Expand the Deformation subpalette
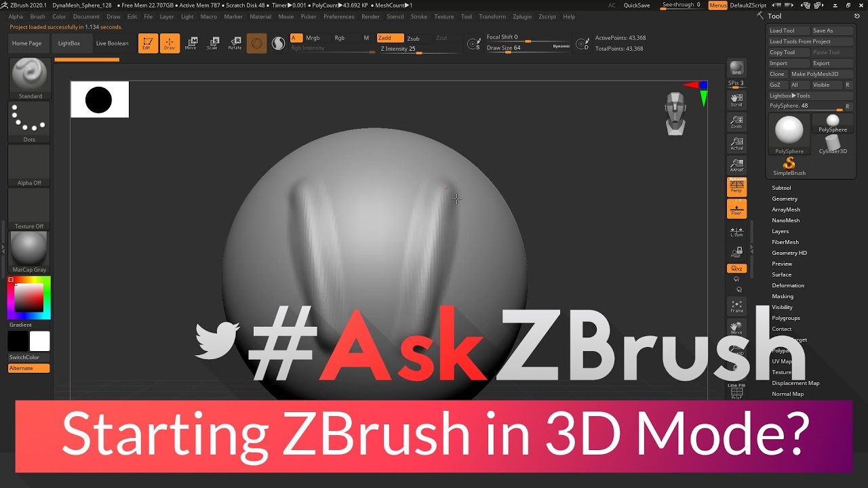 pos(788,285)
